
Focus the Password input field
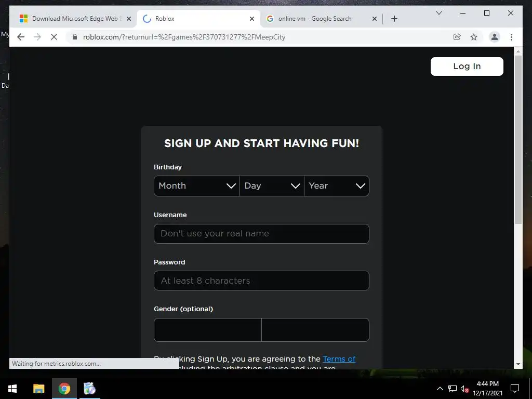click(261, 281)
